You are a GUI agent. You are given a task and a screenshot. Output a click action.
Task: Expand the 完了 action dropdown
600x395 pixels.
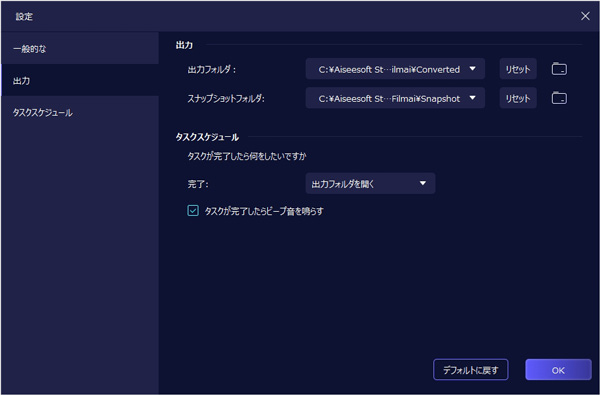[x=370, y=184]
